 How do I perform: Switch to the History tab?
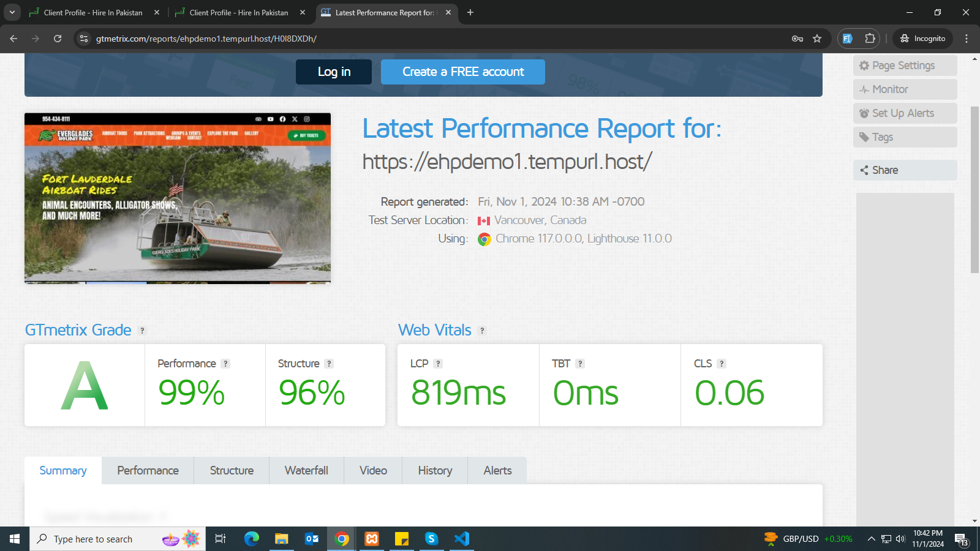click(435, 471)
